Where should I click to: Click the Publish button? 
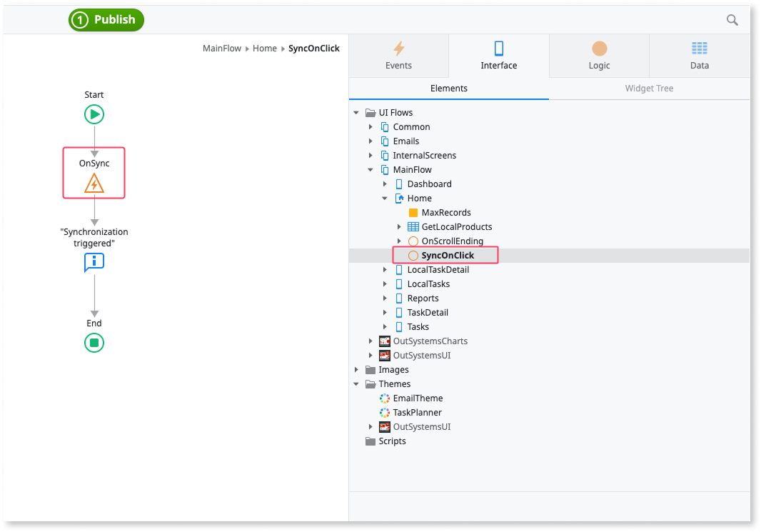(x=106, y=20)
